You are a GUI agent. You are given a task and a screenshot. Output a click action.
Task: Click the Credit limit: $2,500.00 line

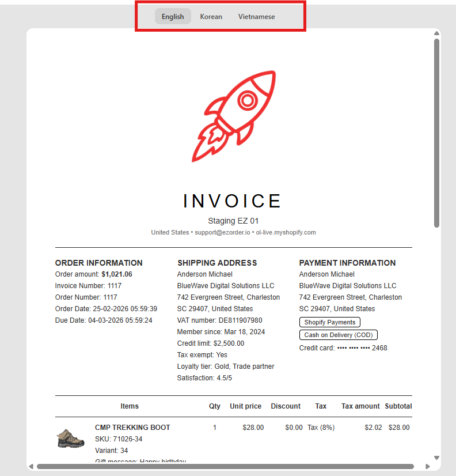[211, 343]
